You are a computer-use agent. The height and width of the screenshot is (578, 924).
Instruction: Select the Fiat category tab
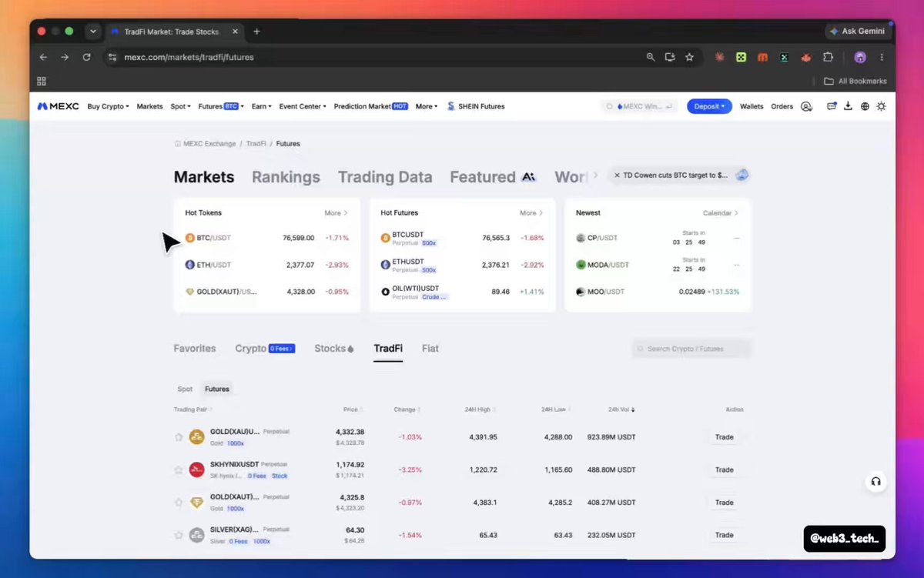click(430, 349)
